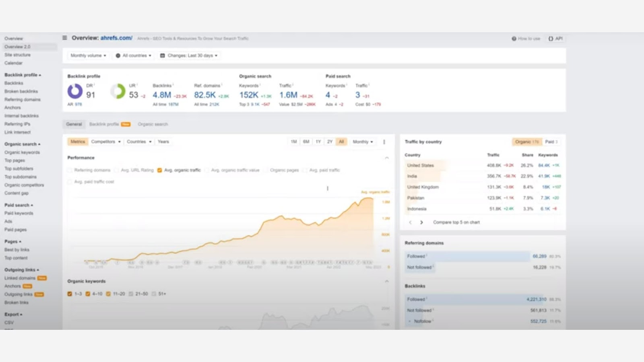Click the DR donut chart icon
644x362 pixels.
[x=75, y=91]
